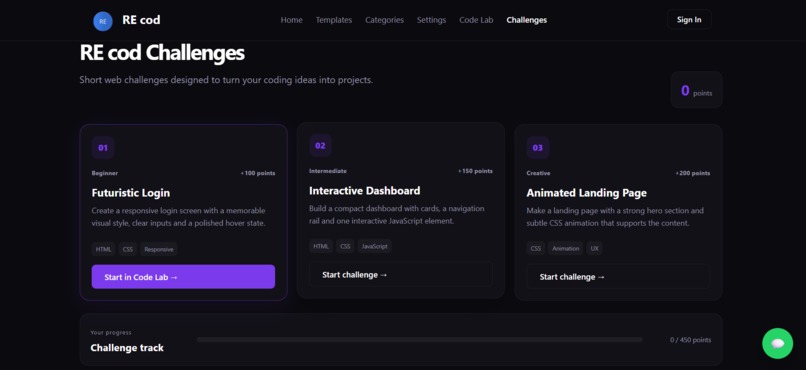Click the 0 points score badge
Screen dimensions: 806x370
click(697, 90)
